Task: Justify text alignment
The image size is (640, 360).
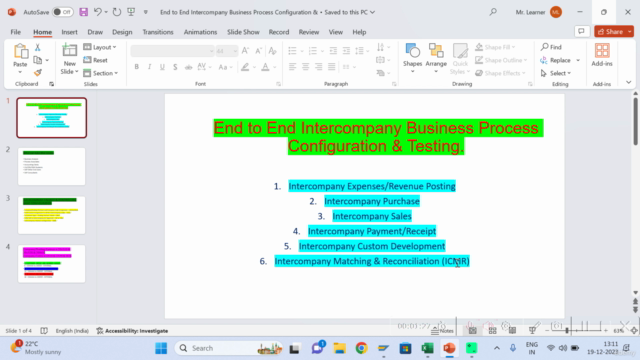Action: click(331, 67)
